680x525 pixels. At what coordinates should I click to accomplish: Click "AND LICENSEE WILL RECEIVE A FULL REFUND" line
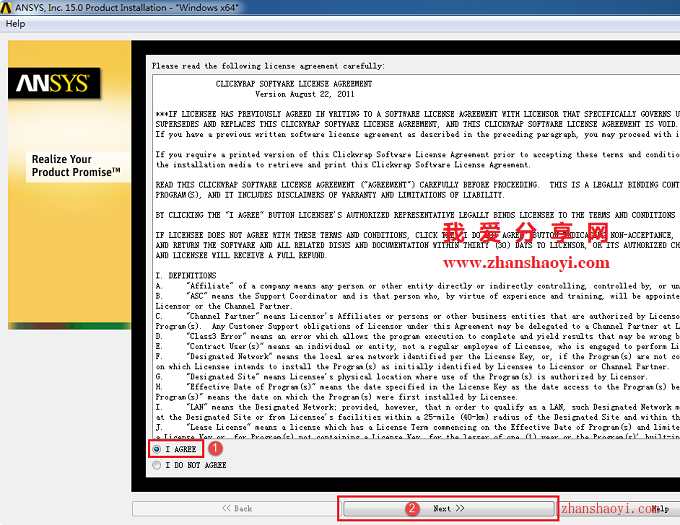click(x=242, y=255)
